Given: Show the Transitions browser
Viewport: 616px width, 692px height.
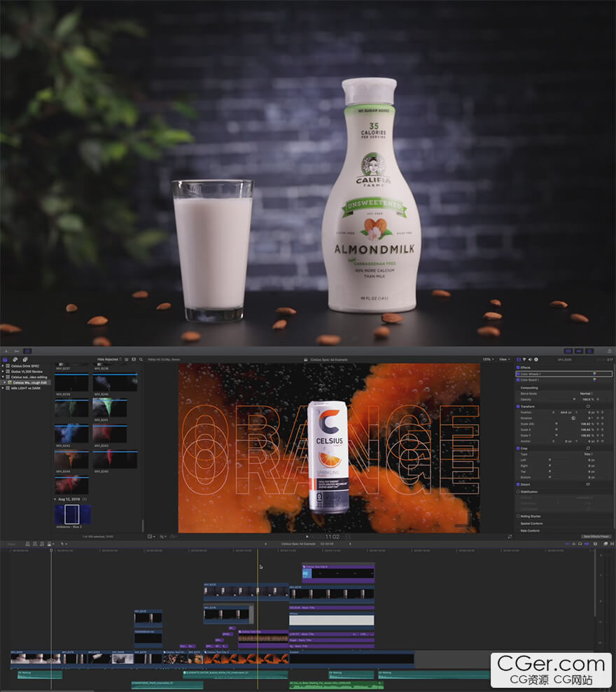Looking at the screenshot, I should pyautogui.click(x=612, y=544).
